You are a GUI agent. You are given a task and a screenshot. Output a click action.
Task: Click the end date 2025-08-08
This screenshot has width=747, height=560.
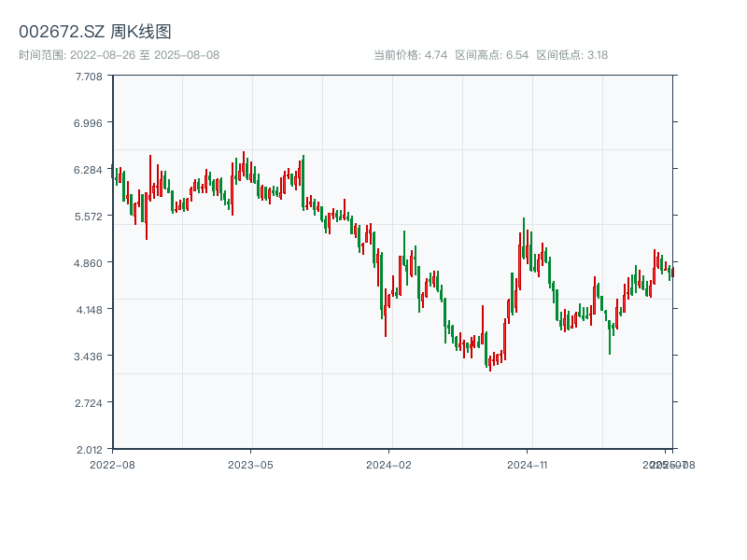186,55
